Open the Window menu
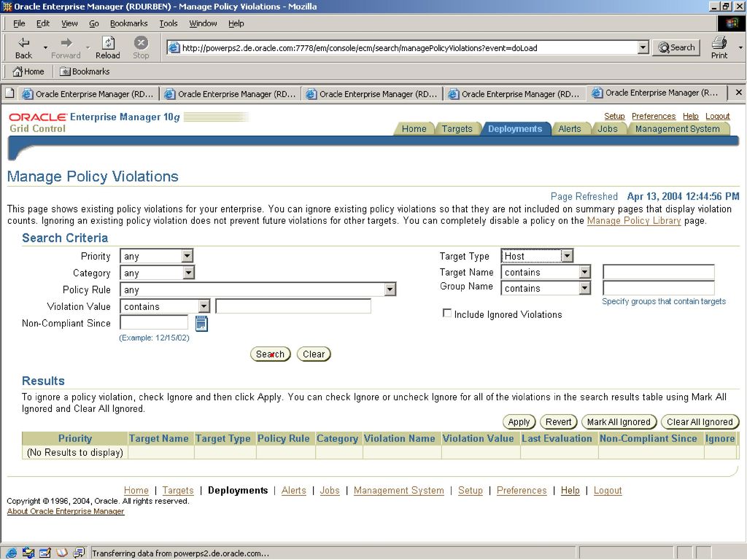 (x=203, y=23)
